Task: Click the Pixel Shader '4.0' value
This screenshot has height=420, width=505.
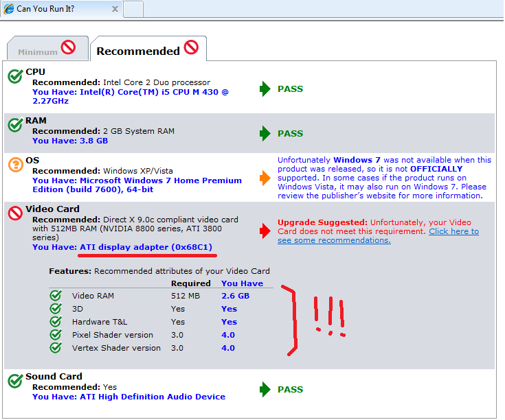Action: pos(228,335)
